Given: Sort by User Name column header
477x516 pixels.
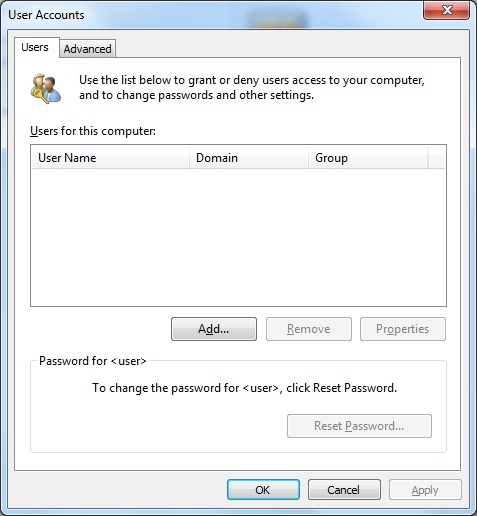Looking at the screenshot, I should [x=110, y=158].
